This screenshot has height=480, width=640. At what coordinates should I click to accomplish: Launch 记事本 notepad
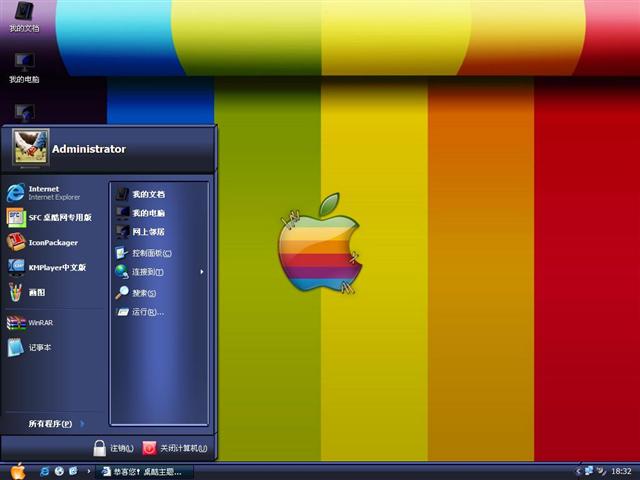[x=29, y=347]
